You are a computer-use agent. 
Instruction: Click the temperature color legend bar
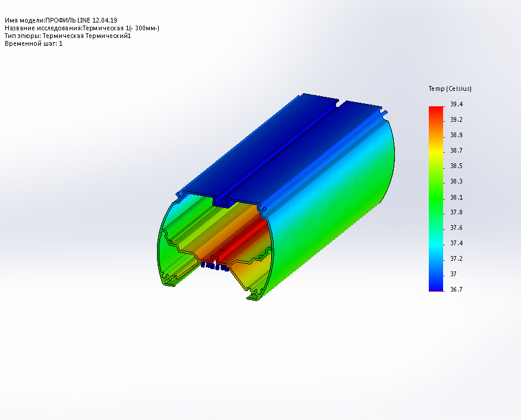point(437,199)
